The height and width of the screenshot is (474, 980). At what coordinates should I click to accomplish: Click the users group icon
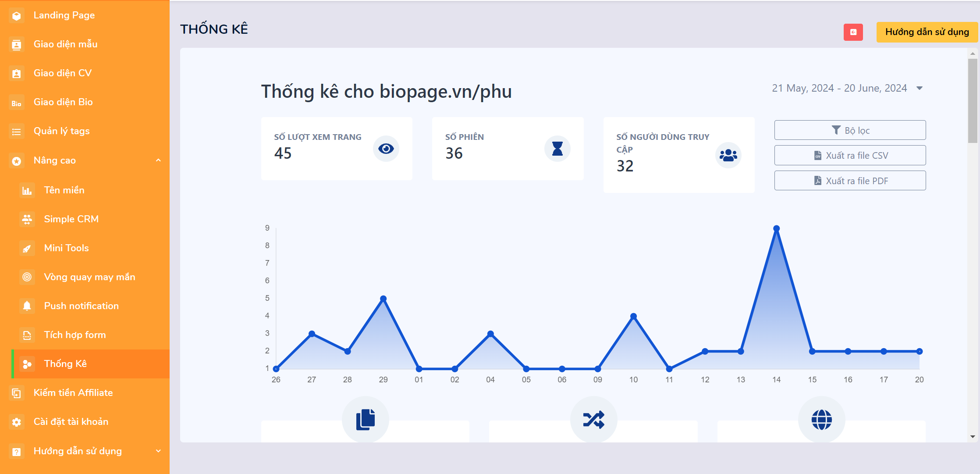pyautogui.click(x=728, y=155)
